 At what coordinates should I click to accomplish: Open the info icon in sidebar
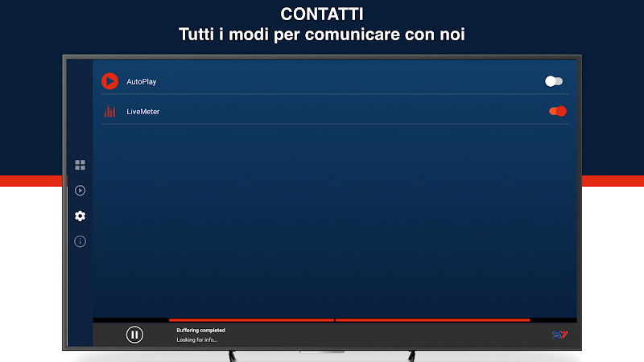[80, 241]
